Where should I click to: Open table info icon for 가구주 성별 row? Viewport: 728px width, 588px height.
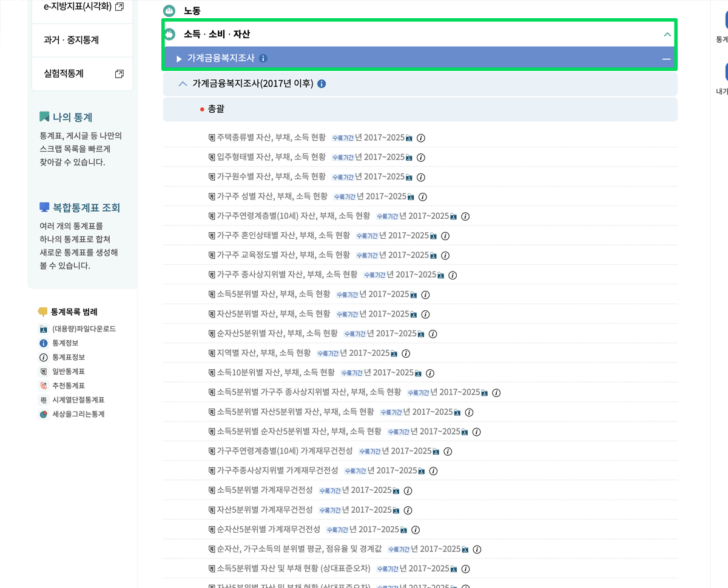423,196
